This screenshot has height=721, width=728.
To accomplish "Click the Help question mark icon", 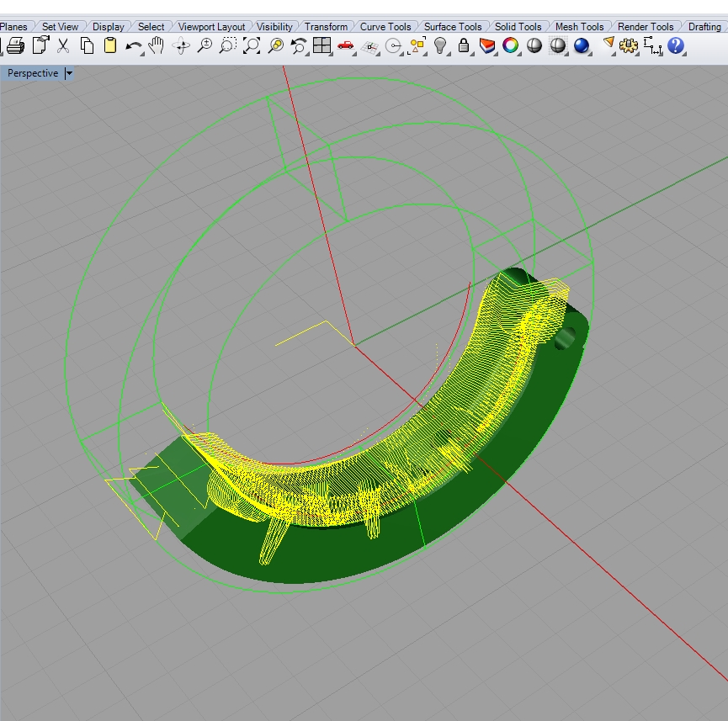I will click(676, 46).
